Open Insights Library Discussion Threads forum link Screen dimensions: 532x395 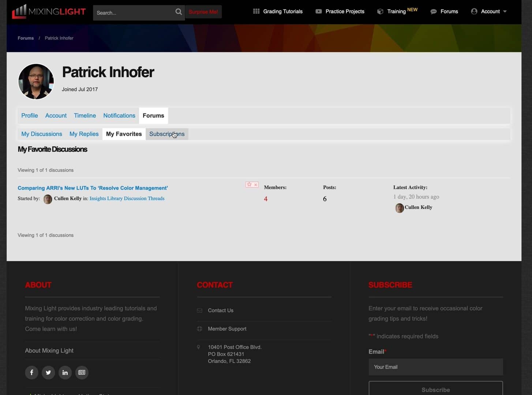coord(127,199)
